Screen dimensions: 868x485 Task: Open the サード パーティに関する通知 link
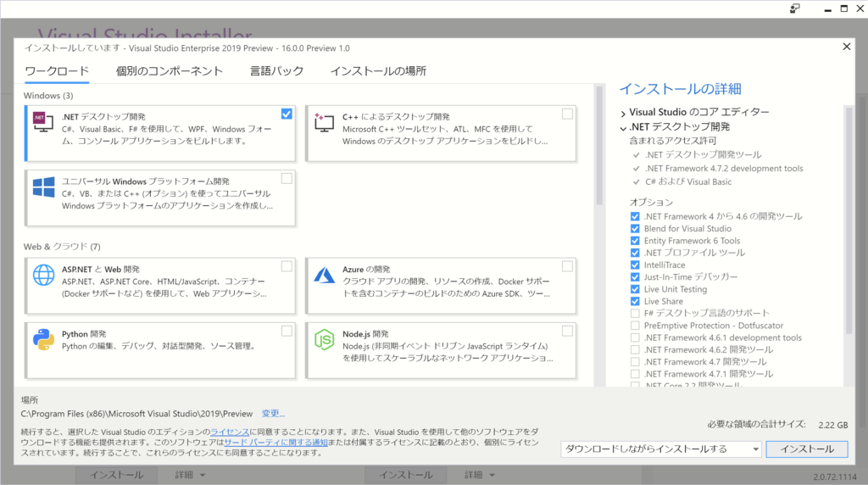[275, 443]
